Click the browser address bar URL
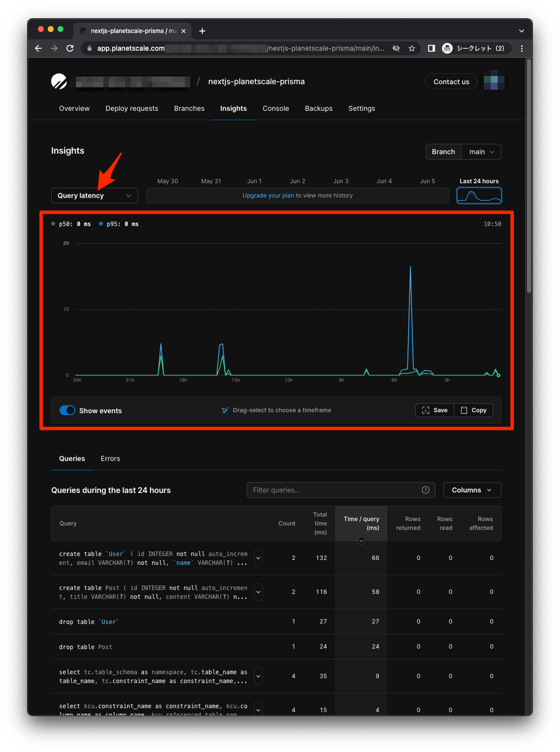This screenshot has height=752, width=560. [x=241, y=48]
